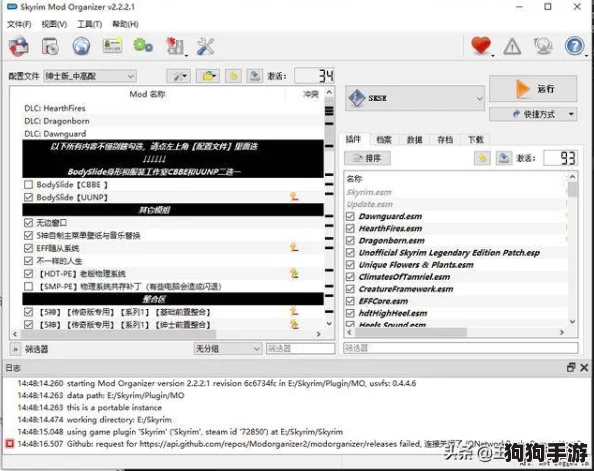The width and height of the screenshot is (594, 471).
Task: Click the error icon in log panel
Action: tap(10, 443)
